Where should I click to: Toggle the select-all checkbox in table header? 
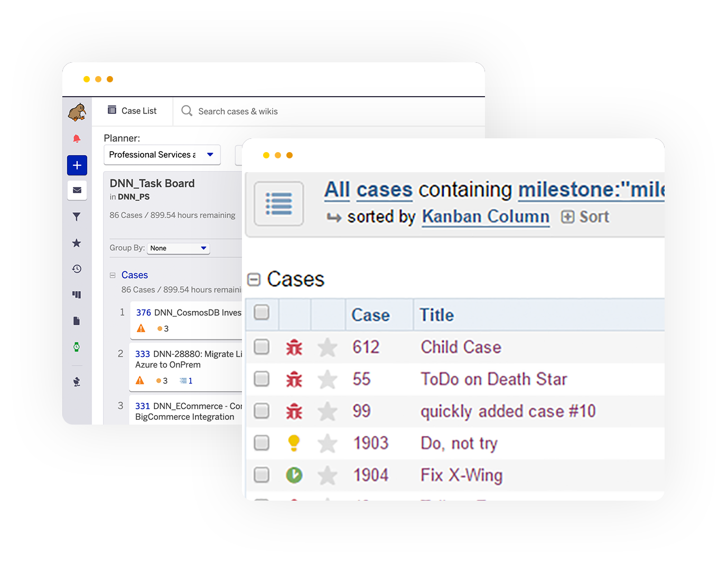(262, 312)
